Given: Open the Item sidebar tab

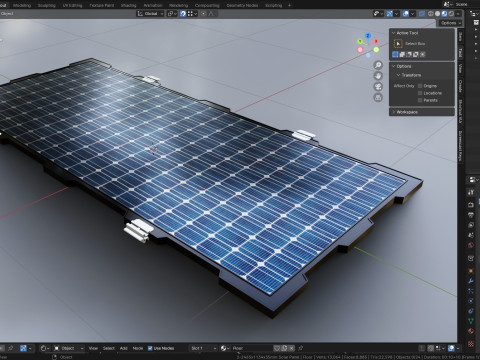Looking at the screenshot, I should [460, 37].
